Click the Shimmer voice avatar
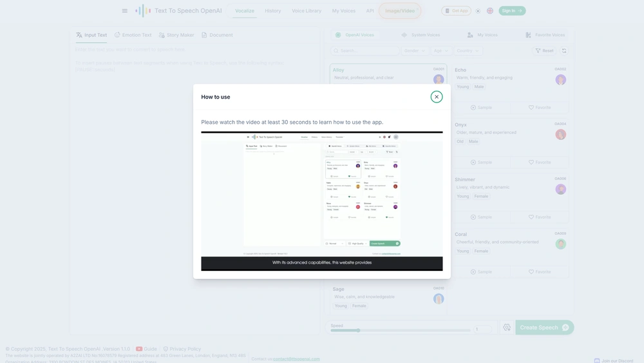This screenshot has width=644, height=363. click(561, 189)
